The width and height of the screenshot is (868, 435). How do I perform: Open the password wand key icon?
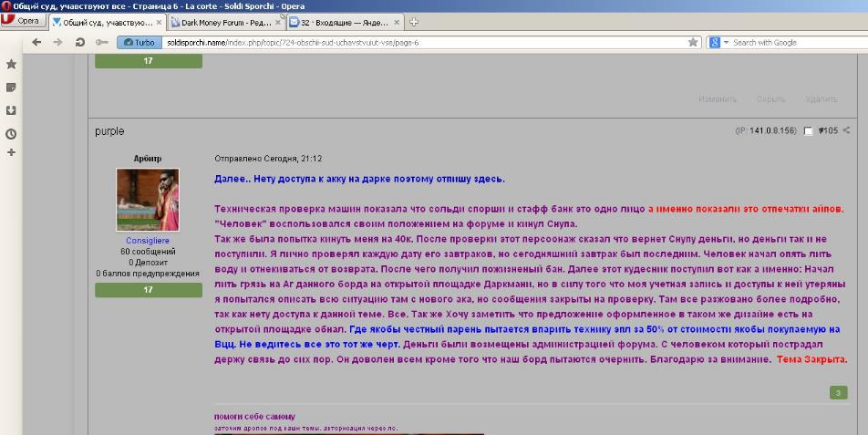(102, 42)
